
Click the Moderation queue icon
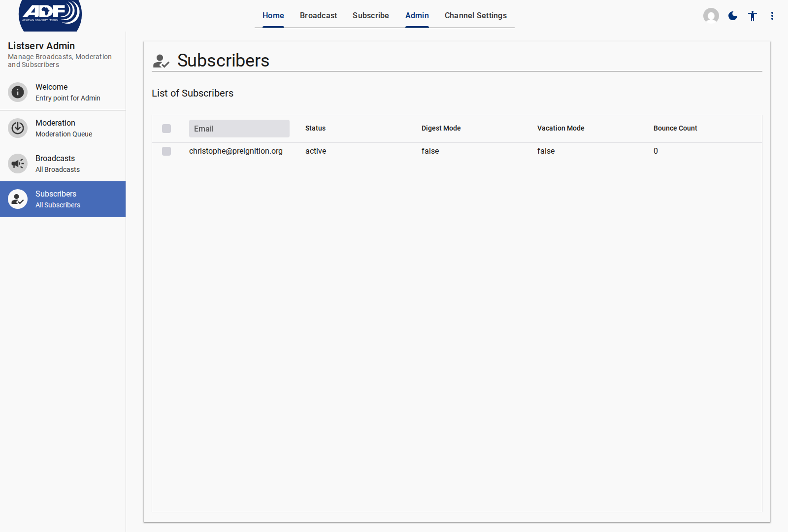pyautogui.click(x=18, y=128)
